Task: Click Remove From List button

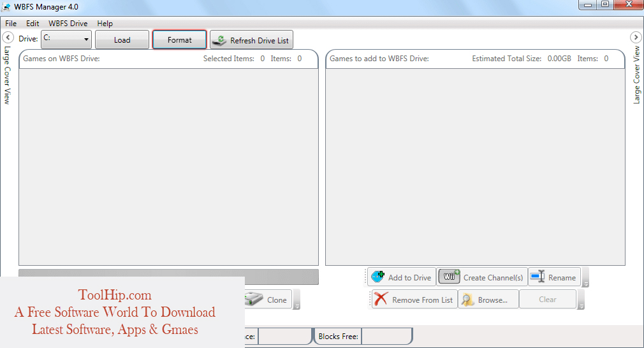Action: click(414, 300)
